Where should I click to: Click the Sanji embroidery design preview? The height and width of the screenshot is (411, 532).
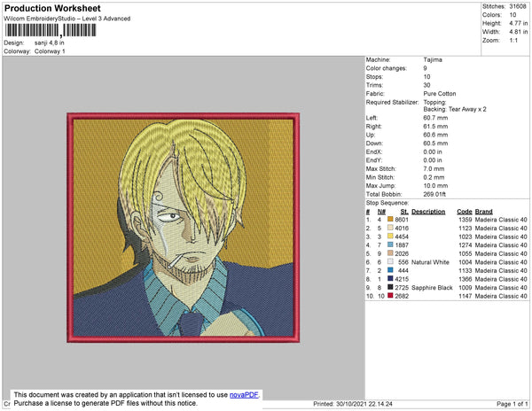184,228
